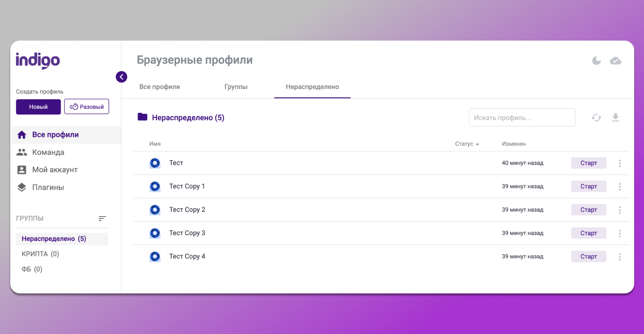Refresh the profiles list

click(596, 117)
